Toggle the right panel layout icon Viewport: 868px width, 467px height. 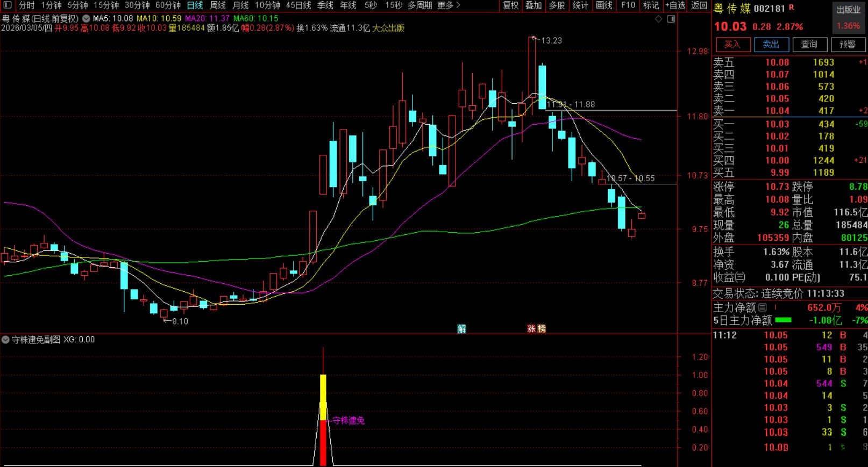pyautogui.click(x=671, y=19)
